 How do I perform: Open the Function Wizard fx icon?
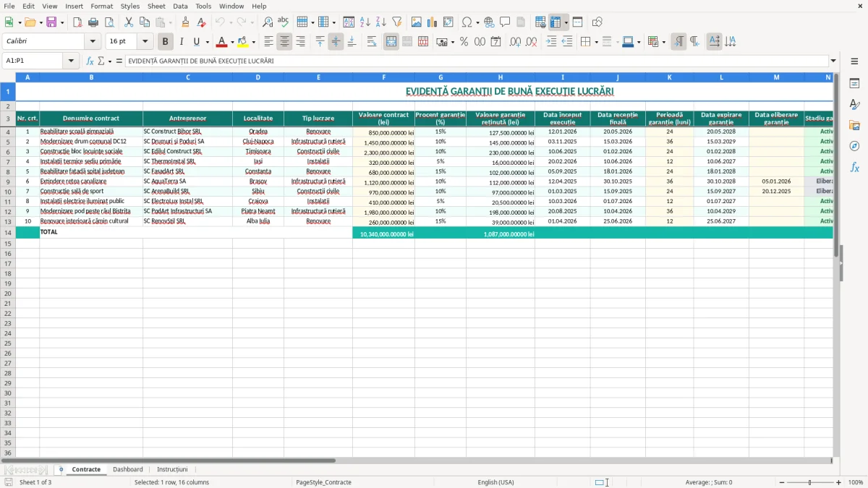click(x=90, y=61)
